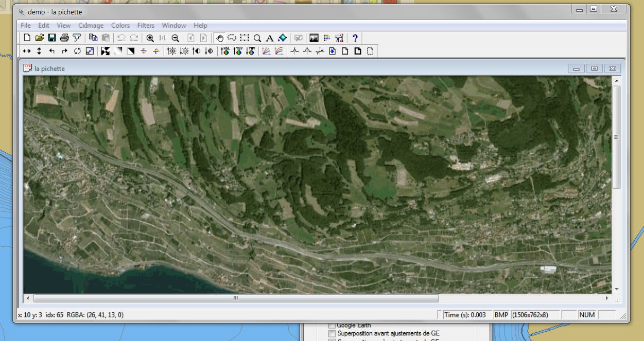Open the Filters menu
Image resolution: width=644 pixels, height=341 pixels.
(146, 25)
